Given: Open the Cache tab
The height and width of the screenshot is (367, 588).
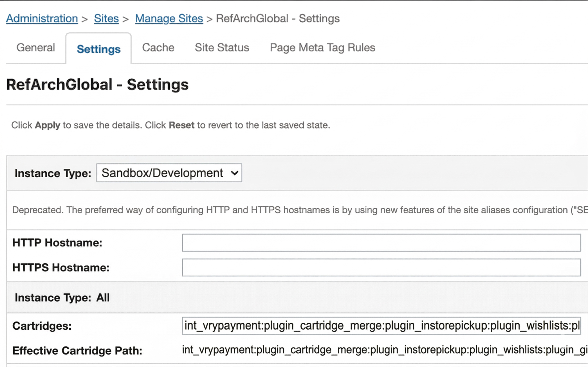Looking at the screenshot, I should (x=158, y=48).
